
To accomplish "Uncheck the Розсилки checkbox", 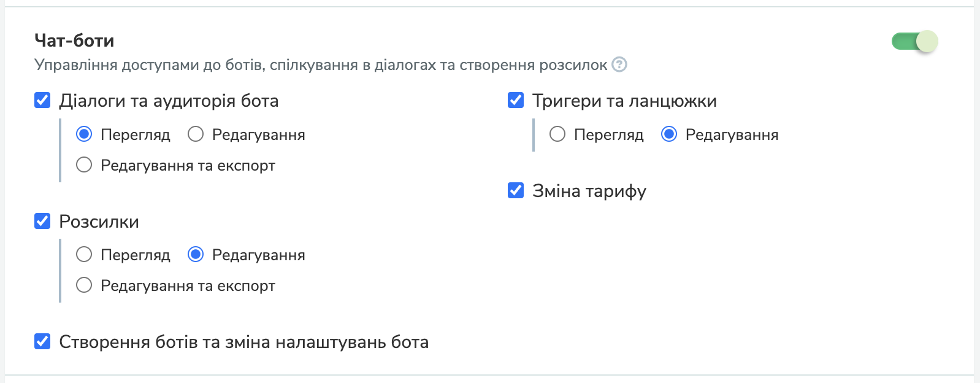I will [x=41, y=222].
